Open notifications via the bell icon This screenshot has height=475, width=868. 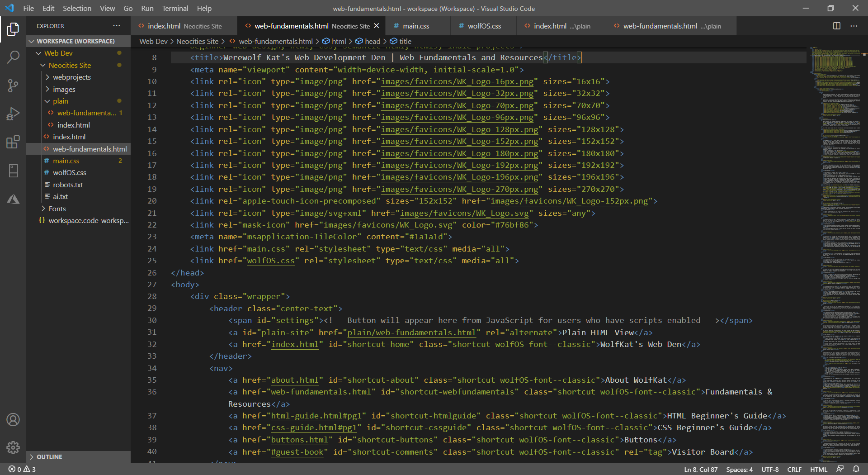tap(857, 469)
